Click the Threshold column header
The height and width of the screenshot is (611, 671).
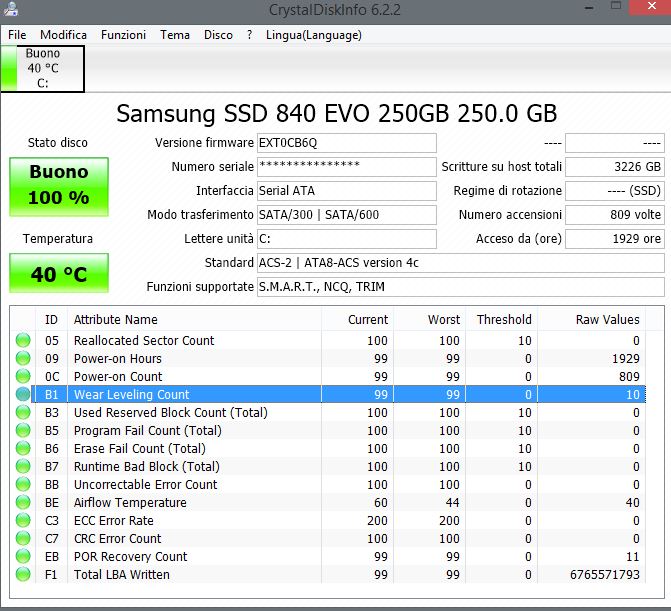502,320
